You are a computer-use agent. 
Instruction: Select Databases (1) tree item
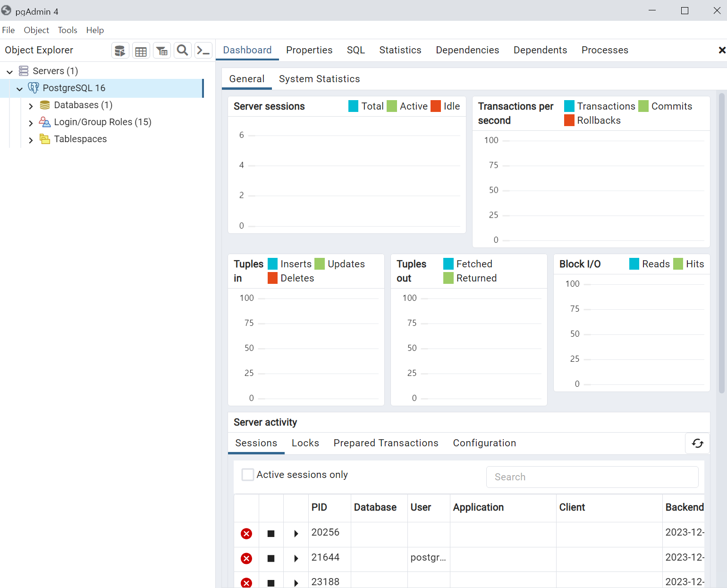pyautogui.click(x=83, y=105)
